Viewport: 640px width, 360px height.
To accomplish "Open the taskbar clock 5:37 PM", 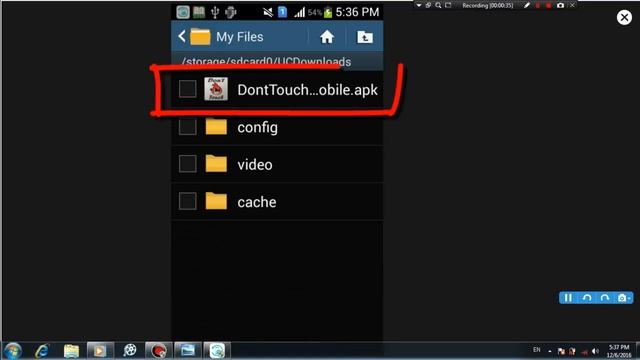I will [619, 351].
